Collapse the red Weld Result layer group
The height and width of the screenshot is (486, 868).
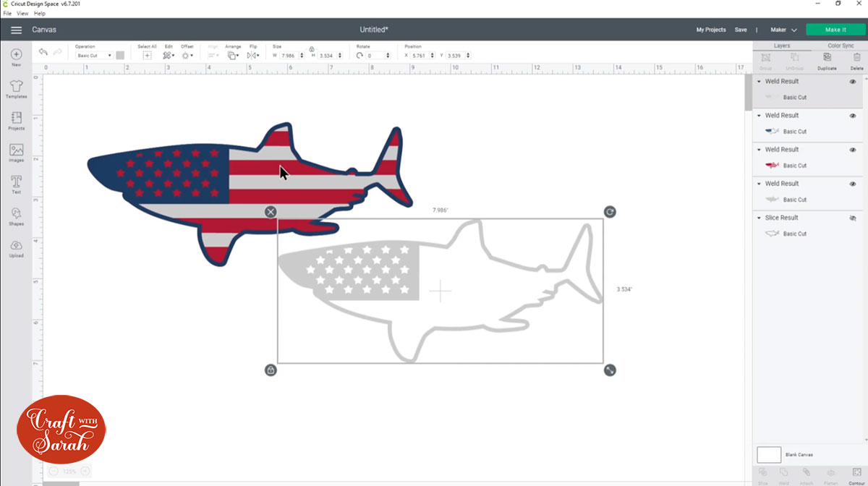(759, 150)
